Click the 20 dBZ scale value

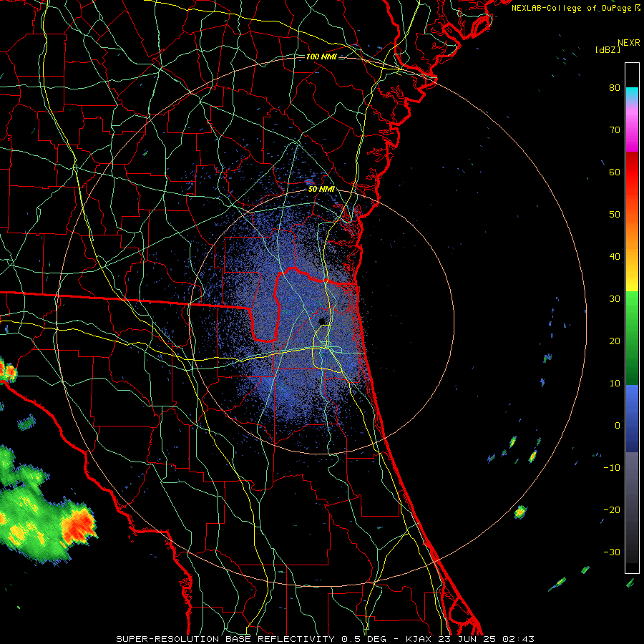(x=615, y=341)
